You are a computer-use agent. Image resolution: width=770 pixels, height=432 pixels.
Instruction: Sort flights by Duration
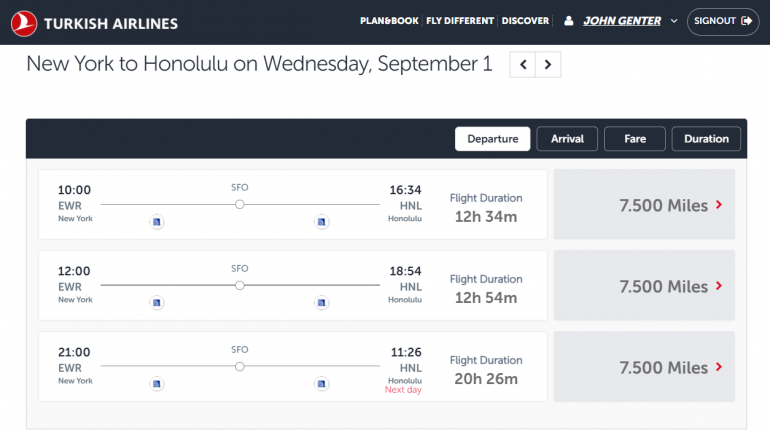(706, 139)
